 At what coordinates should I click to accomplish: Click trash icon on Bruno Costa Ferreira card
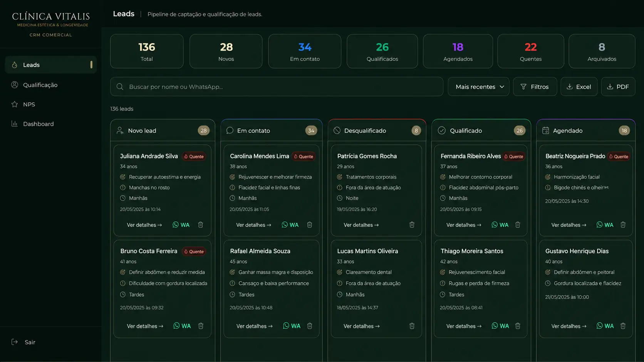pyautogui.click(x=201, y=326)
